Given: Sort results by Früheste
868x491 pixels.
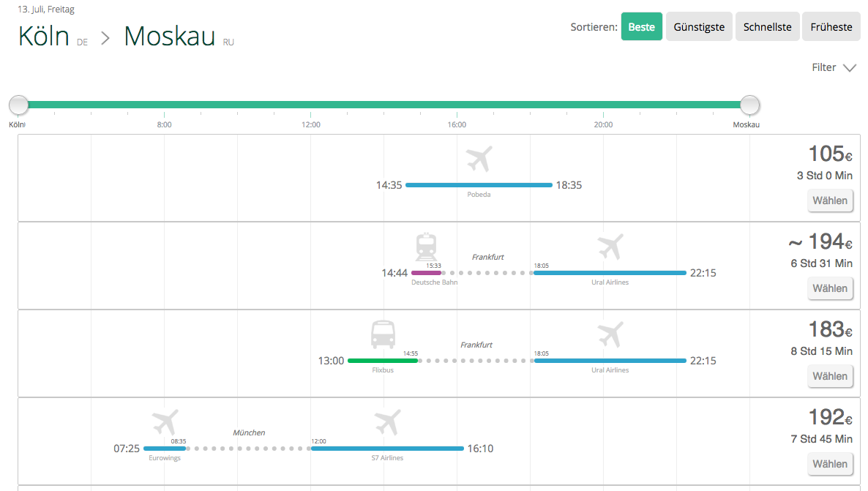Looking at the screenshot, I should (831, 26).
